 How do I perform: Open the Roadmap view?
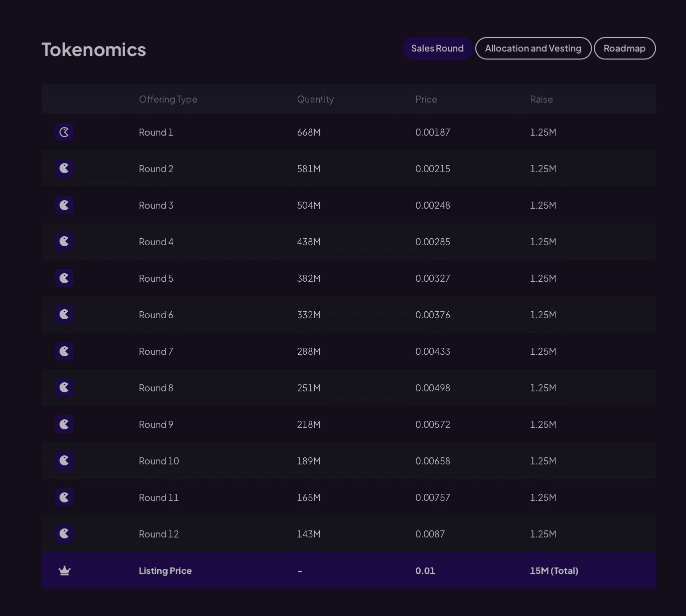tap(624, 48)
